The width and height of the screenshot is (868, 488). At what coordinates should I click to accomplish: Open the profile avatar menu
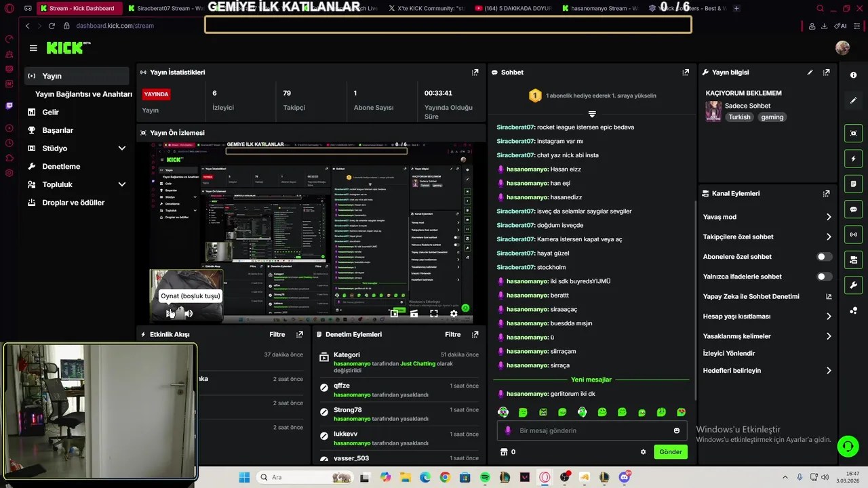(x=842, y=47)
